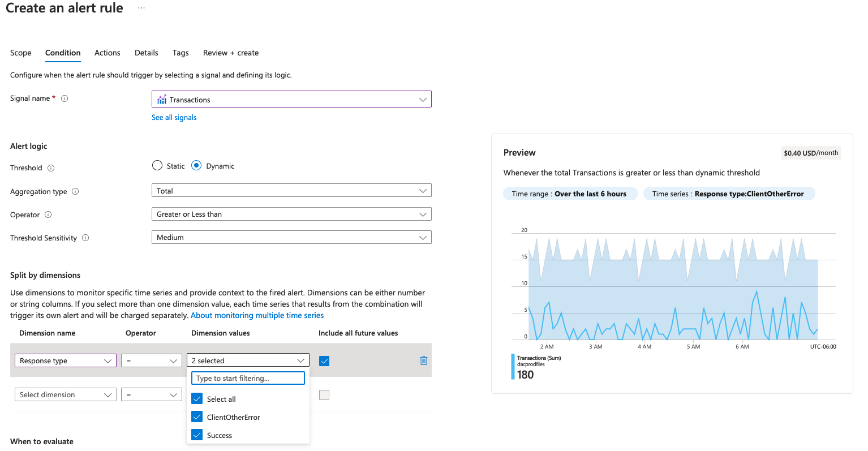This screenshot has height=451, width=868.
Task: Open the Greater or Less than operator dropdown
Action: [x=291, y=214]
